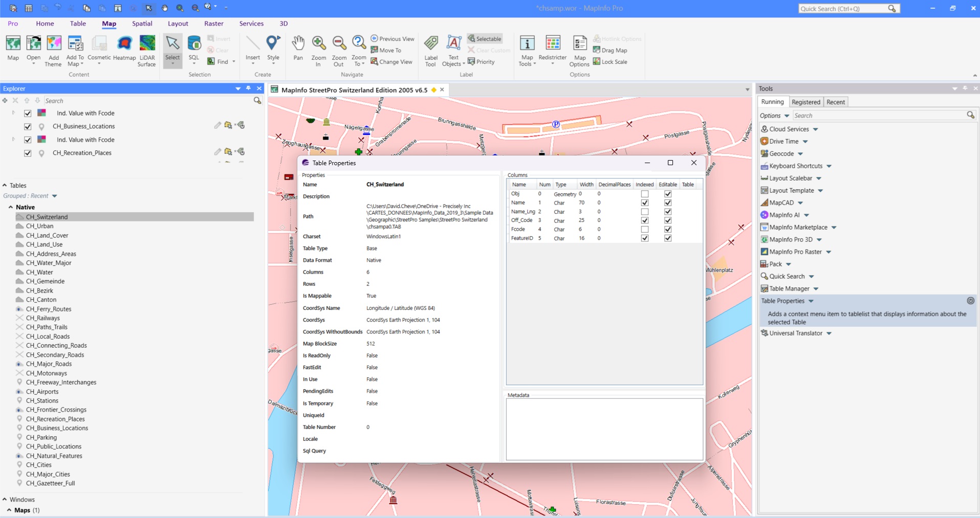Image resolution: width=980 pixels, height=518 pixels.
Task: Expand the Cloud Services tool dropdown
Action: click(816, 129)
